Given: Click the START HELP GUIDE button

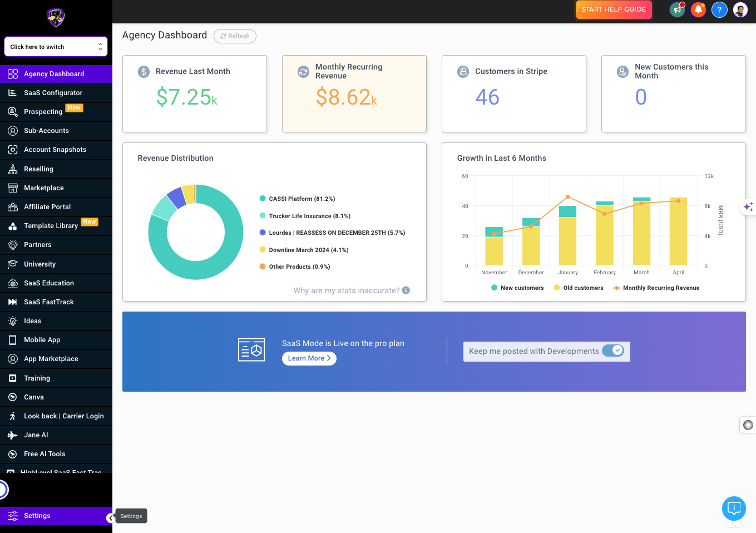Looking at the screenshot, I should 614,9.
